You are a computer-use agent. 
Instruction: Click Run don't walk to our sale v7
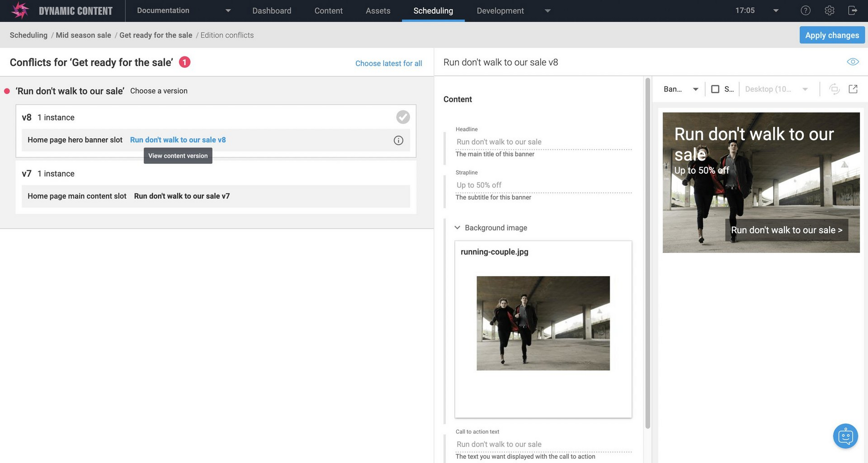click(x=182, y=196)
